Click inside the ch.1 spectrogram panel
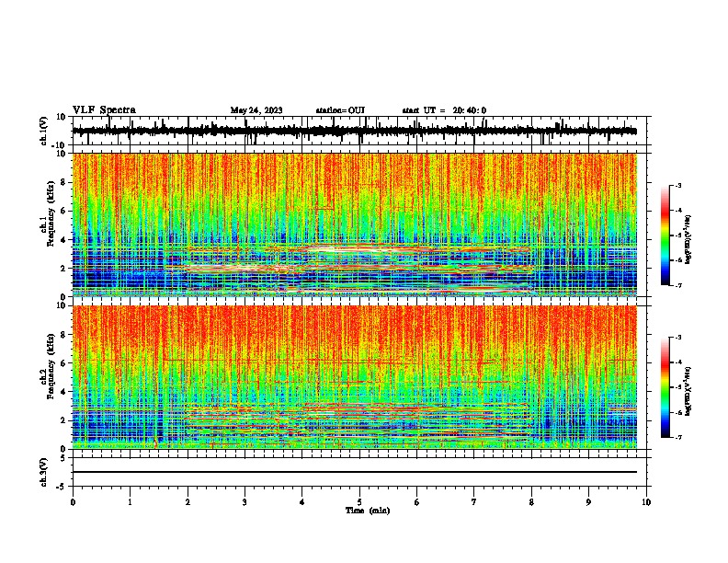728x563 pixels. pos(355,224)
